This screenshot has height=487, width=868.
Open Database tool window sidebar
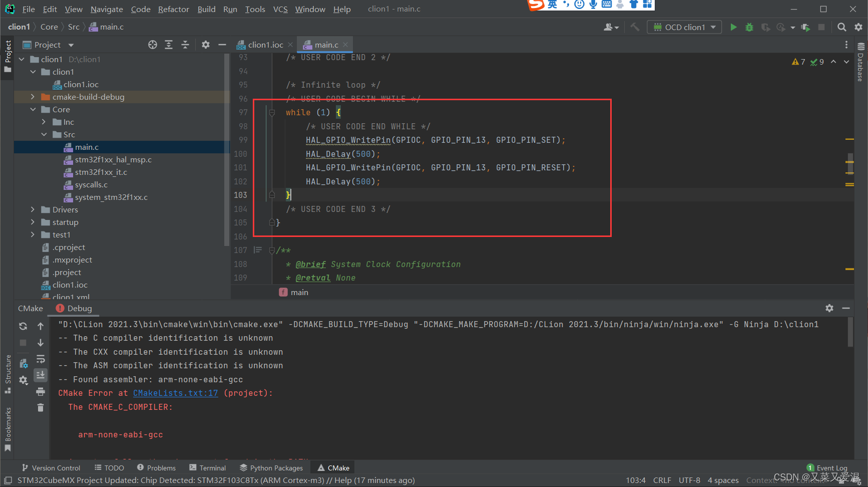click(x=860, y=62)
